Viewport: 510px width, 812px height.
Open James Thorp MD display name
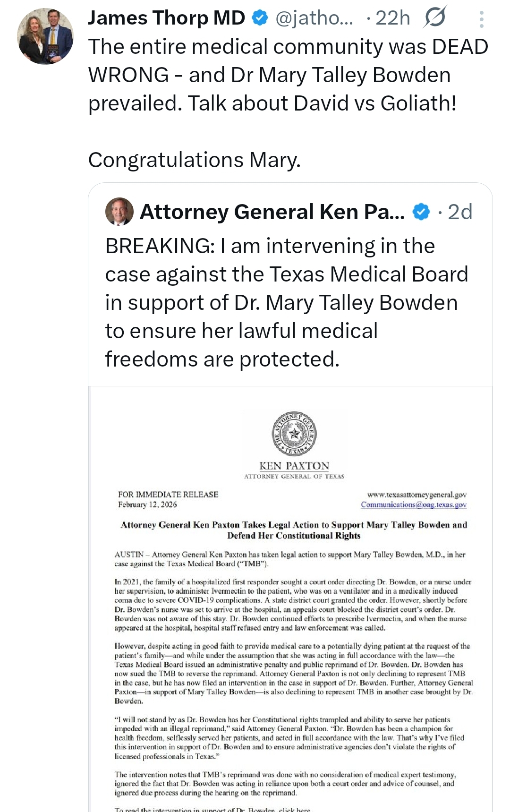(166, 18)
